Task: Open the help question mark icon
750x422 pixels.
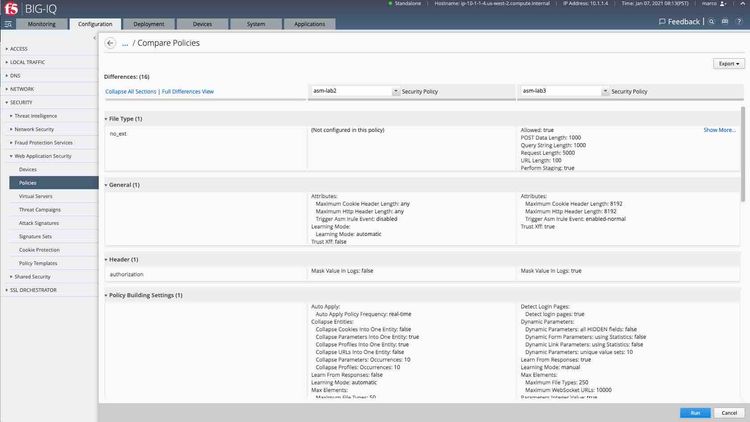Action: (x=739, y=22)
